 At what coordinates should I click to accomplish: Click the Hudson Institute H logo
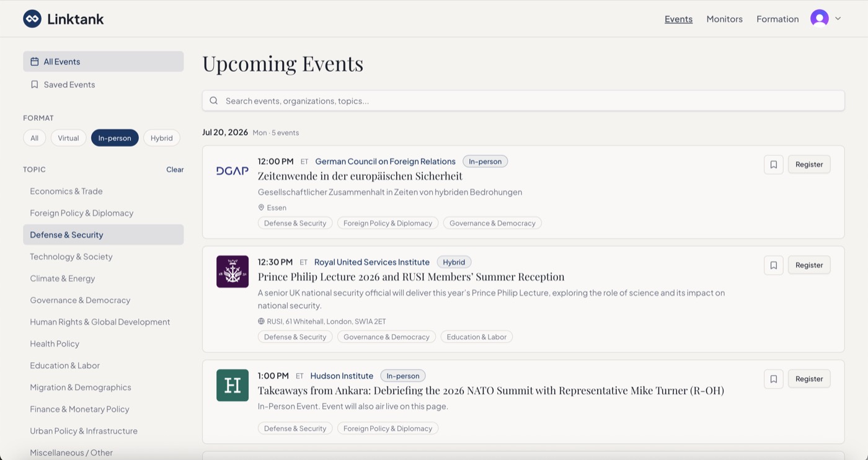click(x=232, y=385)
